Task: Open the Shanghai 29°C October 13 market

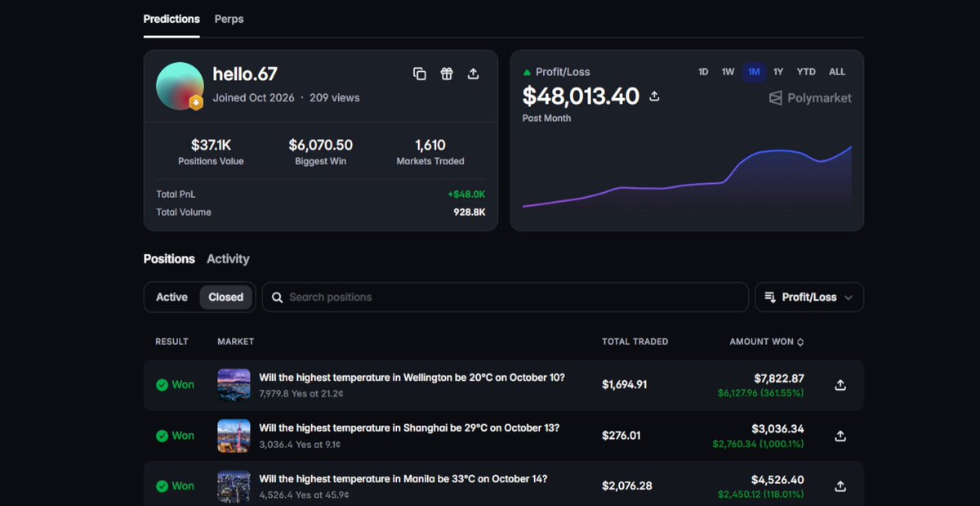Action: click(x=409, y=428)
